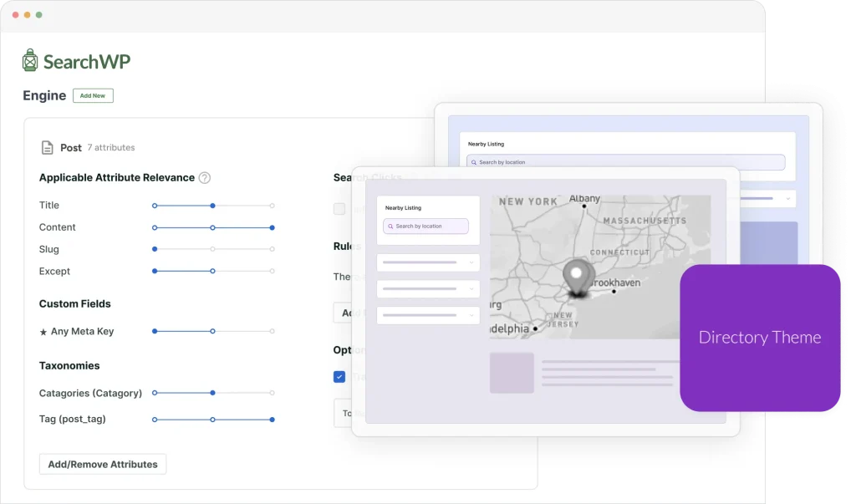Image resolution: width=856 pixels, height=504 pixels.
Task: Click the Nearby Listing title in the rear card
Action: point(486,144)
